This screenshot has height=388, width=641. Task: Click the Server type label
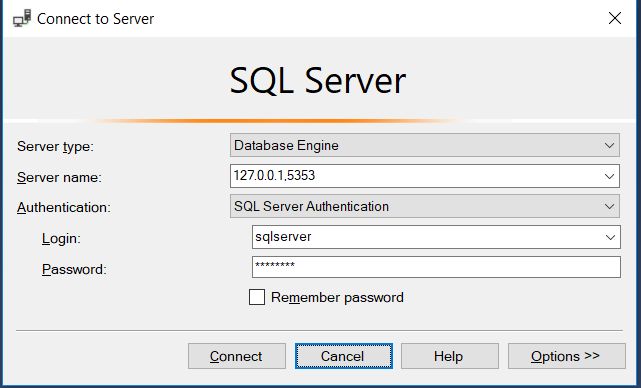tap(55, 146)
